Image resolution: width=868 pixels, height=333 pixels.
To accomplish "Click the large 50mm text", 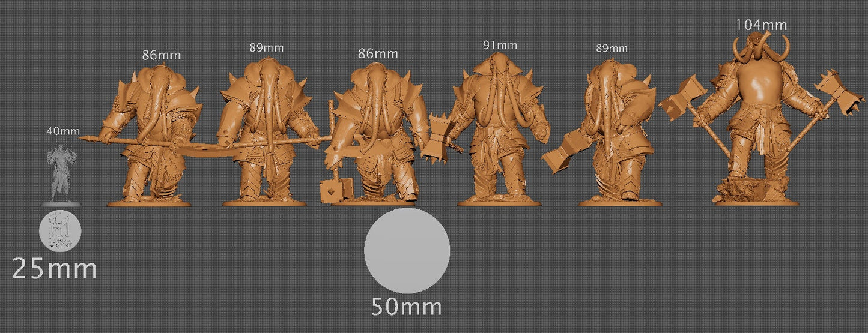I will click(407, 307).
